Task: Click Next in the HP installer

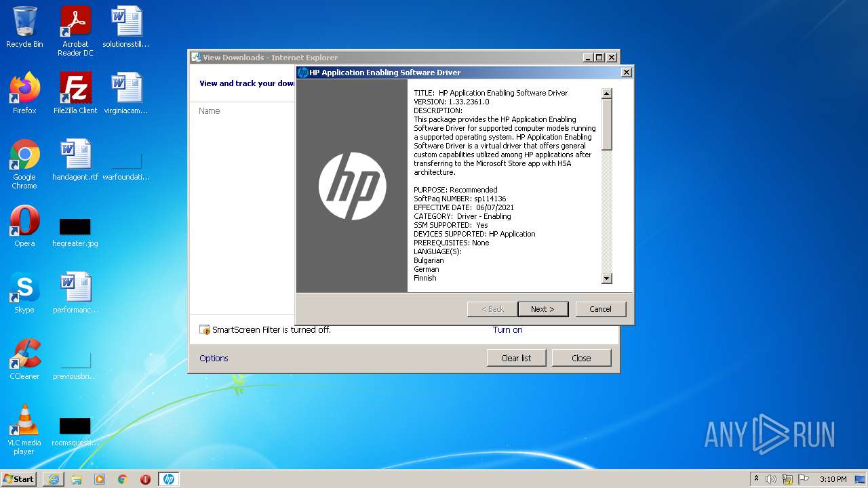Action: [x=542, y=309]
